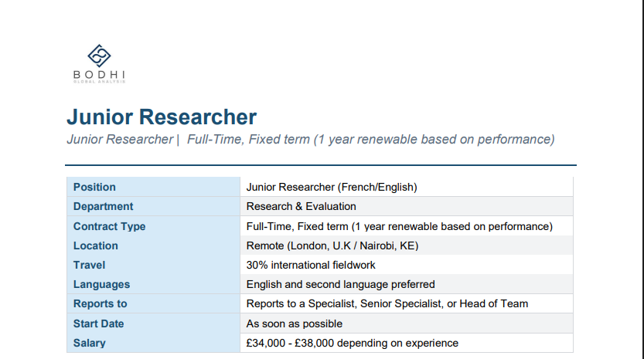Select the Contract Type label cell
The height and width of the screenshot is (359, 644).
pos(153,226)
